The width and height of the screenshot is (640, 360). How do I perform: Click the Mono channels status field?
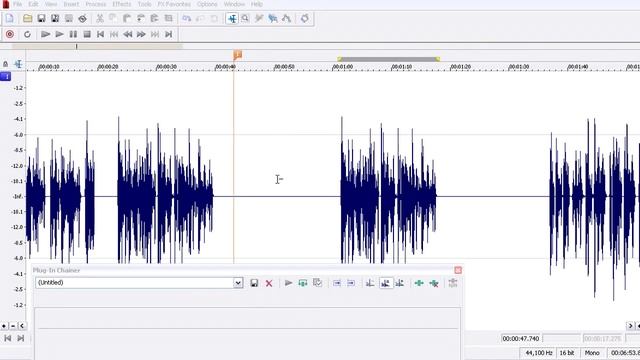click(x=592, y=353)
